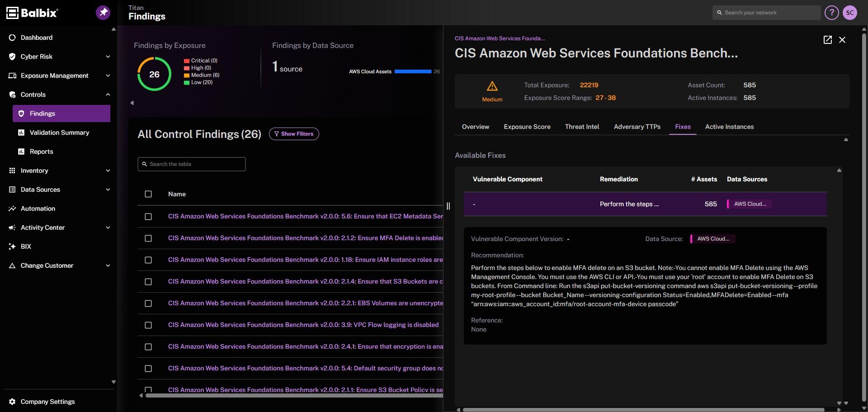Collapse the summary charts left arrow
The height and width of the screenshot is (412, 868).
coord(132,103)
